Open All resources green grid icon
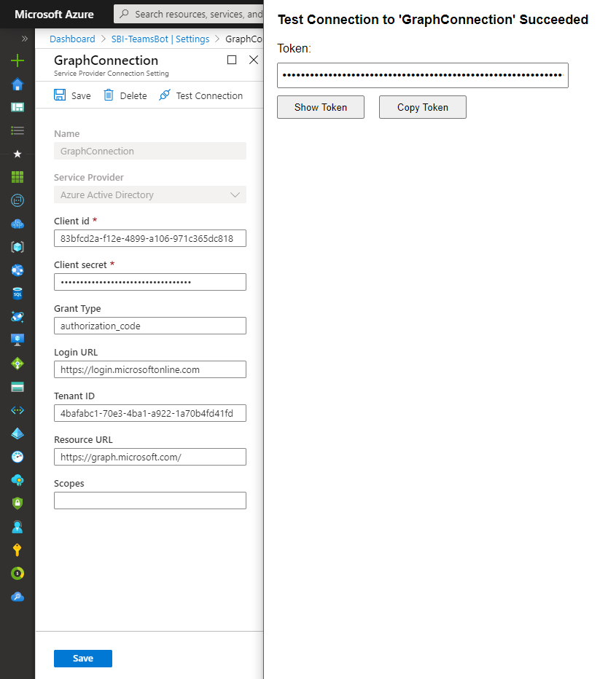Image resolution: width=616 pixels, height=679 pixels. [17, 177]
